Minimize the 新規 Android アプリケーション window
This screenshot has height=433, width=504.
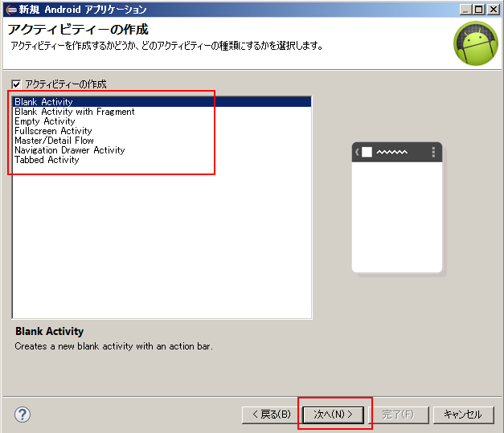(465, 10)
